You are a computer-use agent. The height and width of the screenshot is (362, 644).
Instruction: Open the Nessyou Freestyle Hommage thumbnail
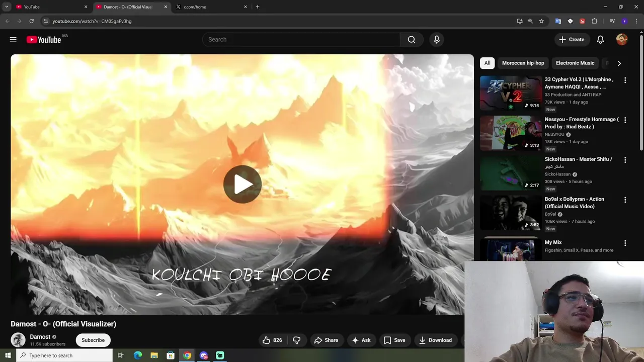coord(511,133)
